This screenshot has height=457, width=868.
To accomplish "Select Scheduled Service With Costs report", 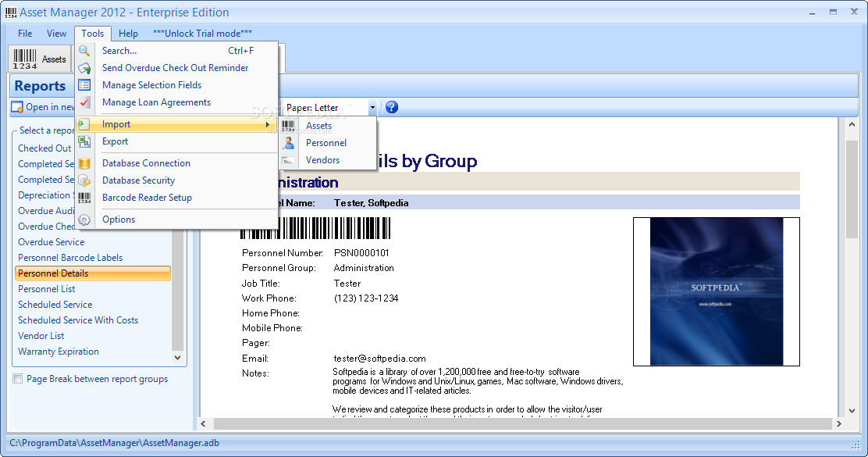I will (x=78, y=320).
